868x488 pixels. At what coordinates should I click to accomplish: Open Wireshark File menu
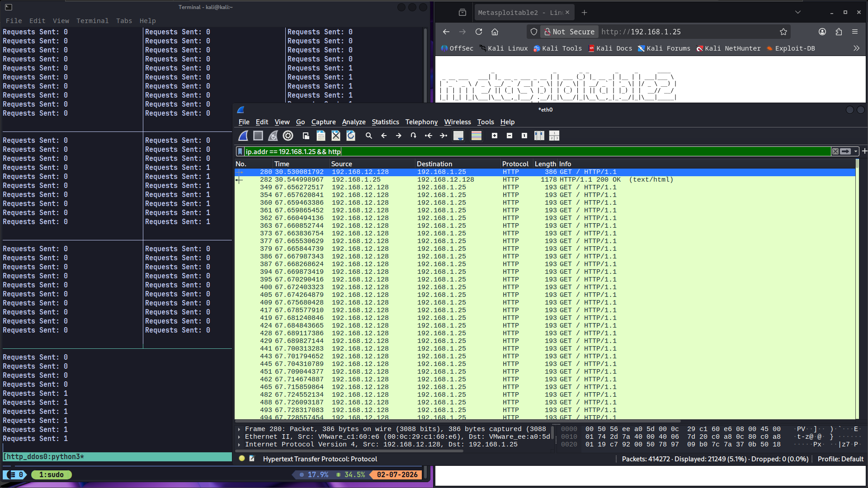point(244,122)
